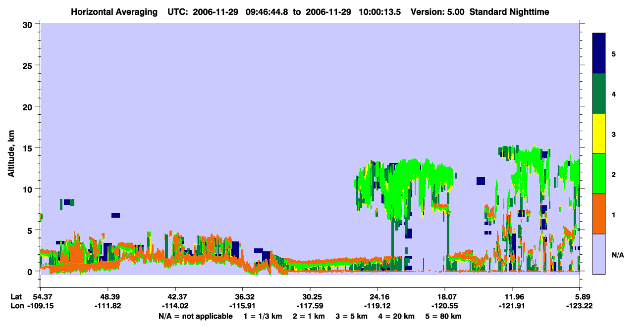This screenshot has height=330, width=644.
Task: Click the colorbar label 4
Action: [x=614, y=94]
